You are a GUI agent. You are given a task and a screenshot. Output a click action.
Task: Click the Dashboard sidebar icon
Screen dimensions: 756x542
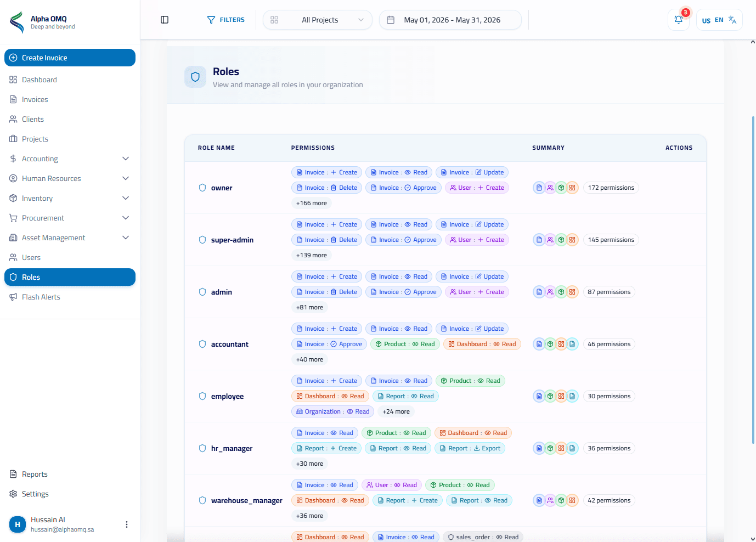[x=13, y=80]
